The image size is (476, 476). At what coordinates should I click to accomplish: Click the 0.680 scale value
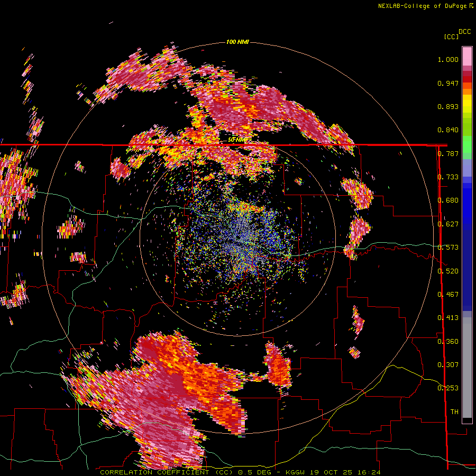(x=448, y=200)
